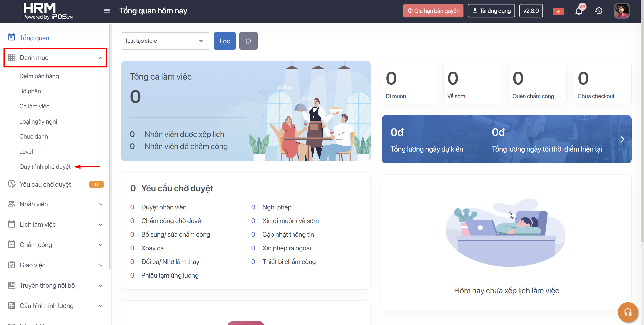The image size is (644, 325).
Task: Click the hamburger menu icon
Action: coord(107,11)
